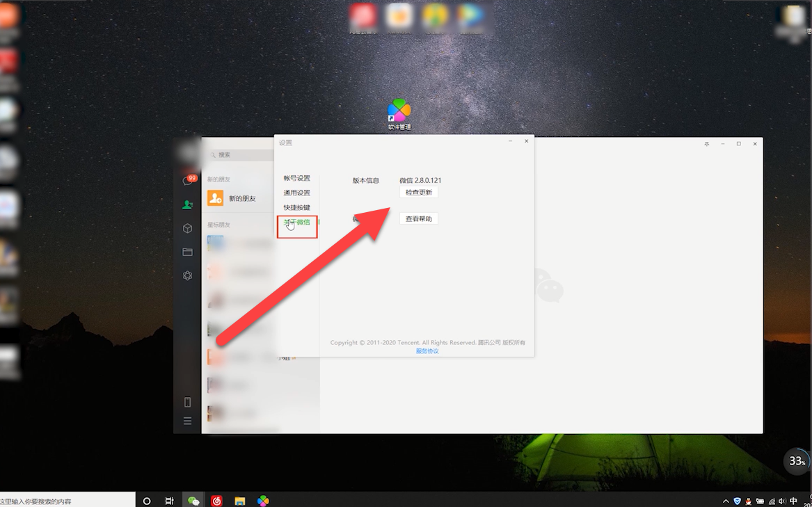Click the colorful clover taskbar icon
812x507 pixels.
pyautogui.click(x=264, y=501)
